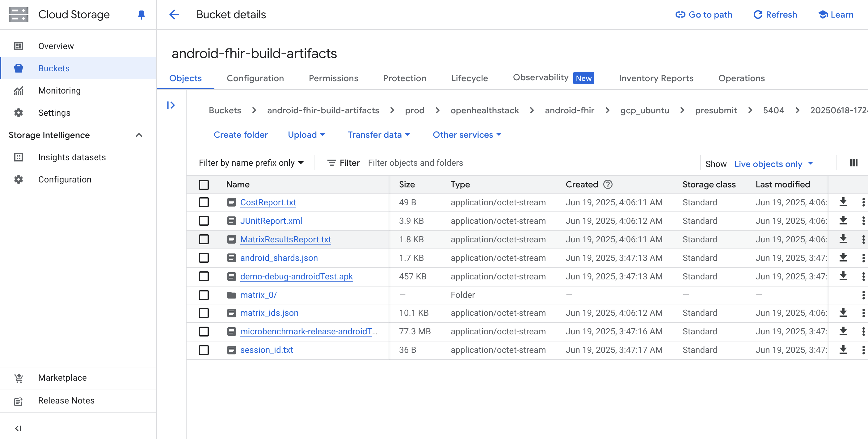Switch to the Protection tab

pyautogui.click(x=404, y=78)
